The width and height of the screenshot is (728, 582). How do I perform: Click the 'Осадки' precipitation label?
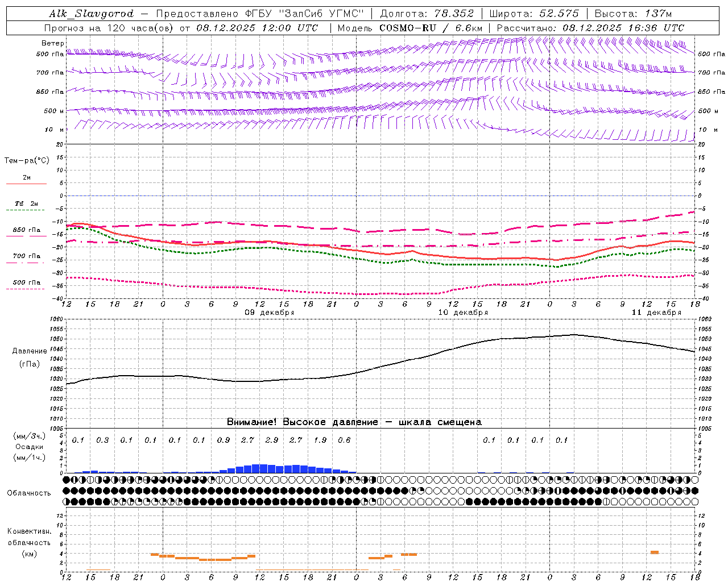pos(30,447)
